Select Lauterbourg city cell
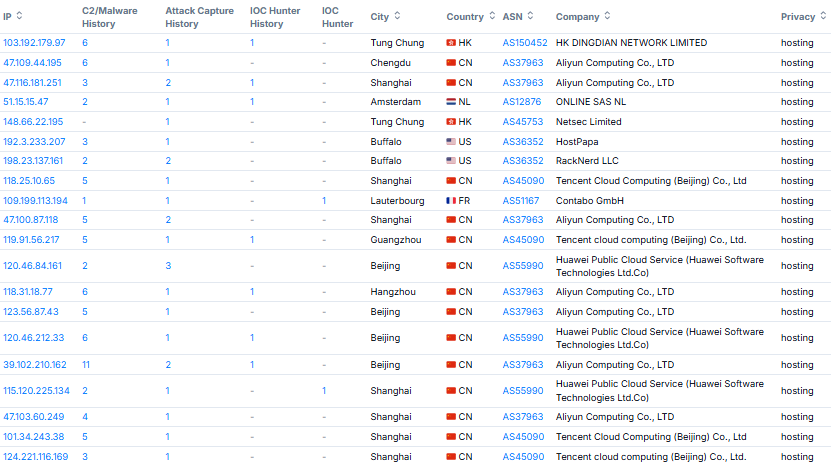 coord(397,201)
